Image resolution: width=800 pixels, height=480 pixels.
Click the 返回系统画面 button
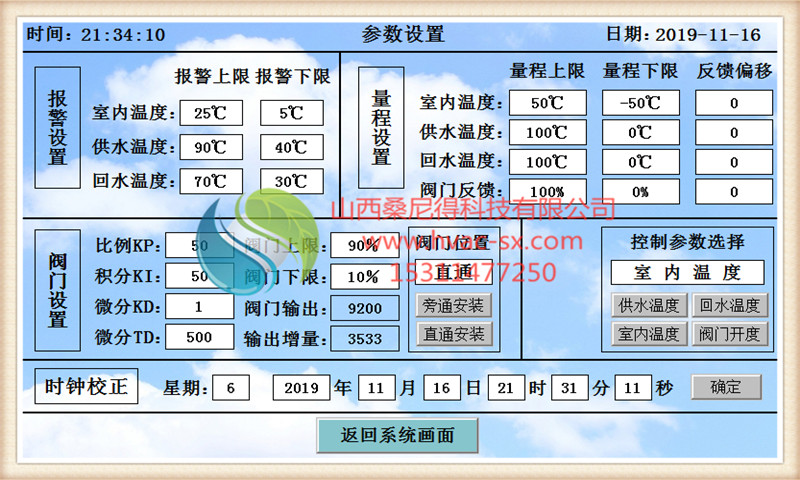point(397,435)
